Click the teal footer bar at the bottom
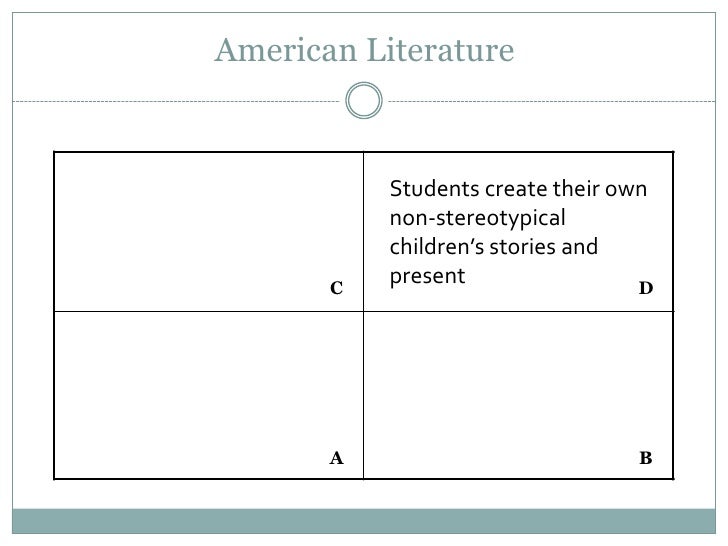 [x=364, y=520]
